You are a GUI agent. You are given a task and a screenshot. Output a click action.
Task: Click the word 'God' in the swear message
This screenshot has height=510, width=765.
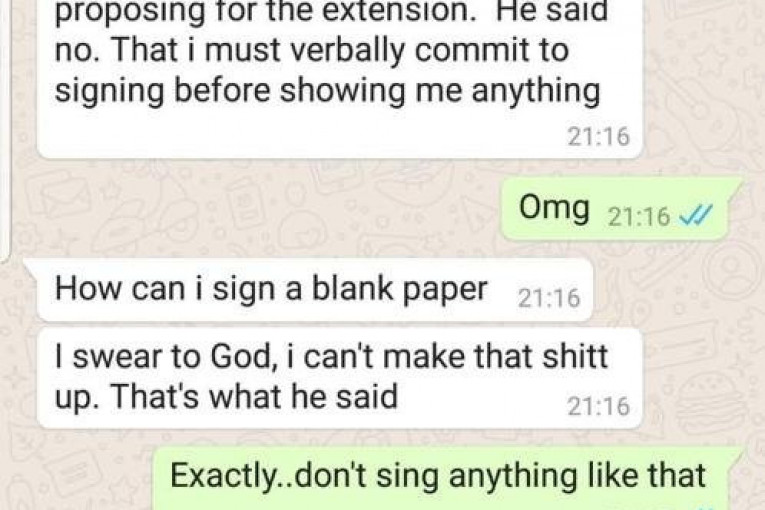[x=240, y=357]
